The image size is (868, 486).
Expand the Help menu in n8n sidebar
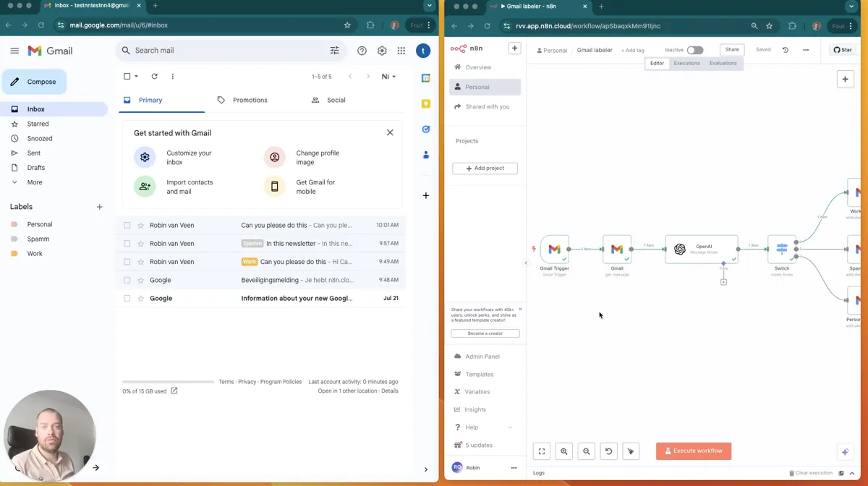pos(485,427)
